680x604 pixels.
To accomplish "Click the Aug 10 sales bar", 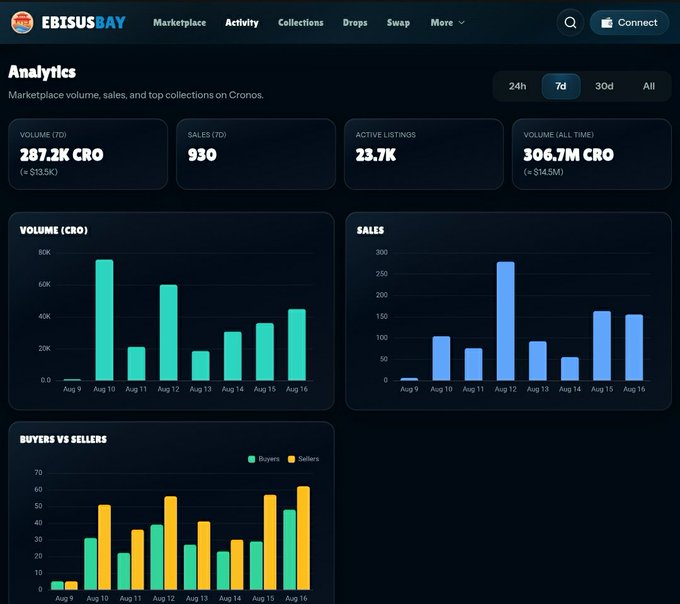I will [441, 358].
